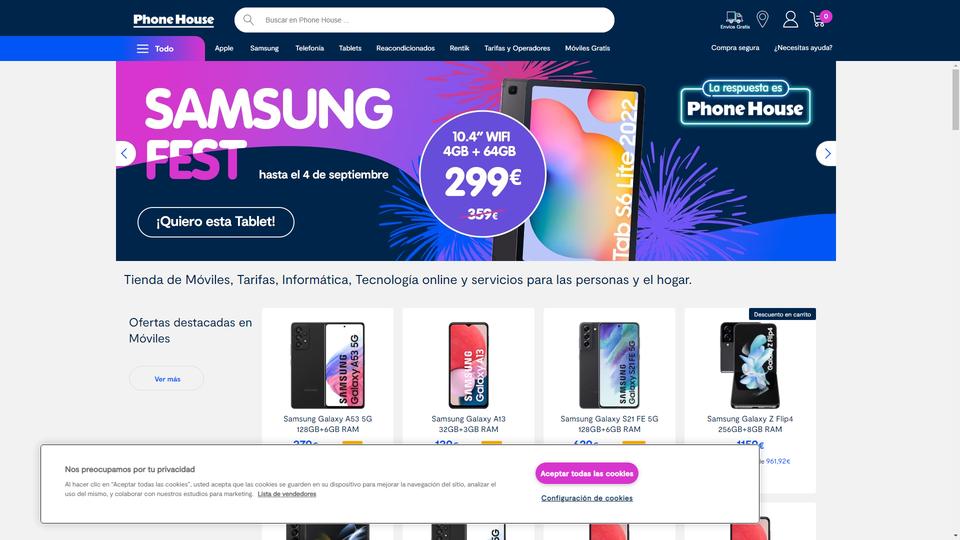Screen dimensions: 960x540
Task: Open the user account icon
Action: [x=790, y=19]
